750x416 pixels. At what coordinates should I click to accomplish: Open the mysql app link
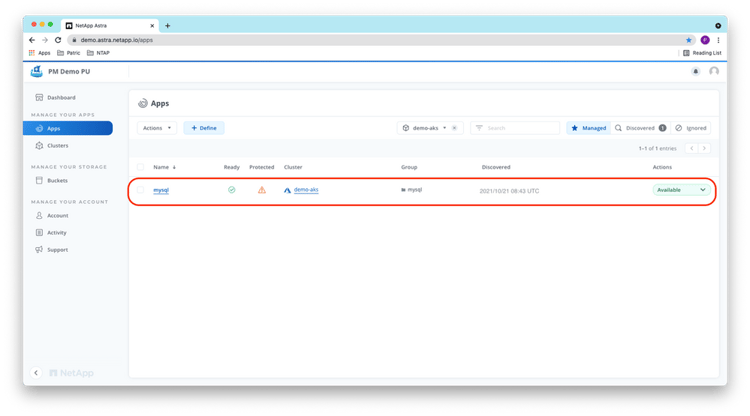click(x=161, y=189)
